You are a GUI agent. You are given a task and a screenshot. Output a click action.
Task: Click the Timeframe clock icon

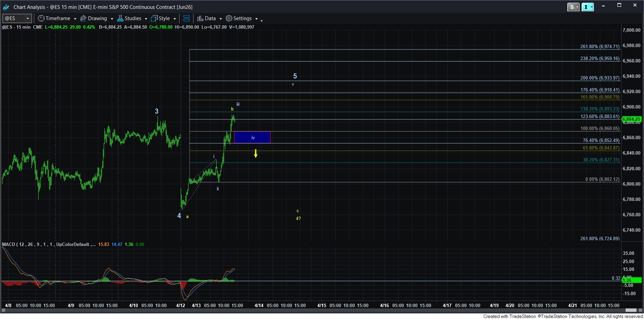point(41,18)
